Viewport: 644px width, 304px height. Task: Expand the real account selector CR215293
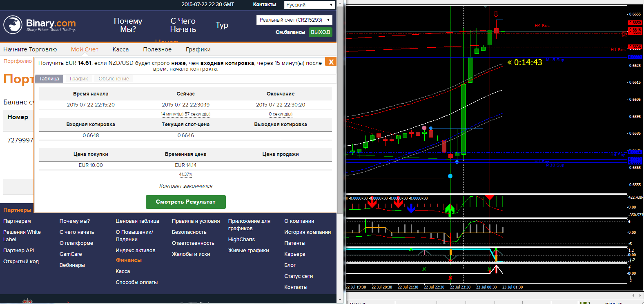click(294, 20)
